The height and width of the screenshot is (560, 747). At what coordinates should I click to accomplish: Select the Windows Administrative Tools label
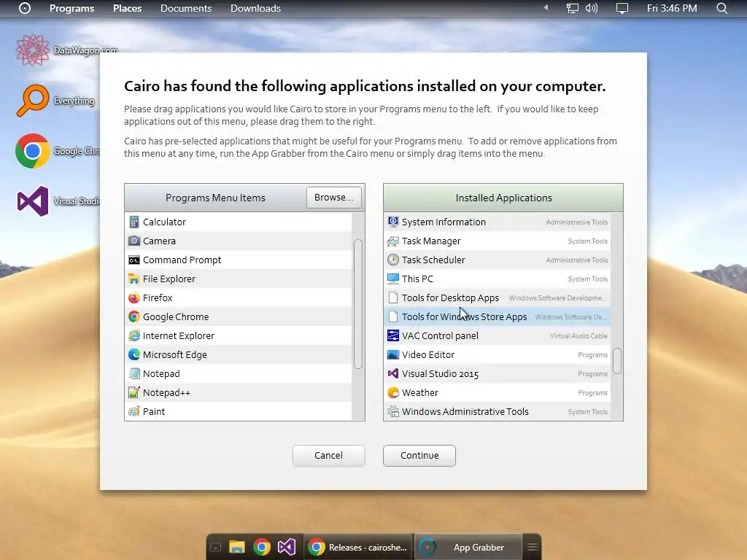[x=465, y=411]
